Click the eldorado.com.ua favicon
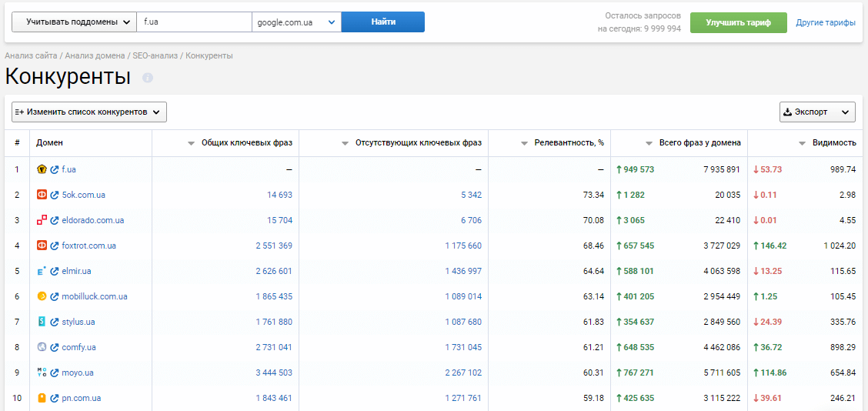The height and width of the screenshot is (411, 868). [x=42, y=220]
